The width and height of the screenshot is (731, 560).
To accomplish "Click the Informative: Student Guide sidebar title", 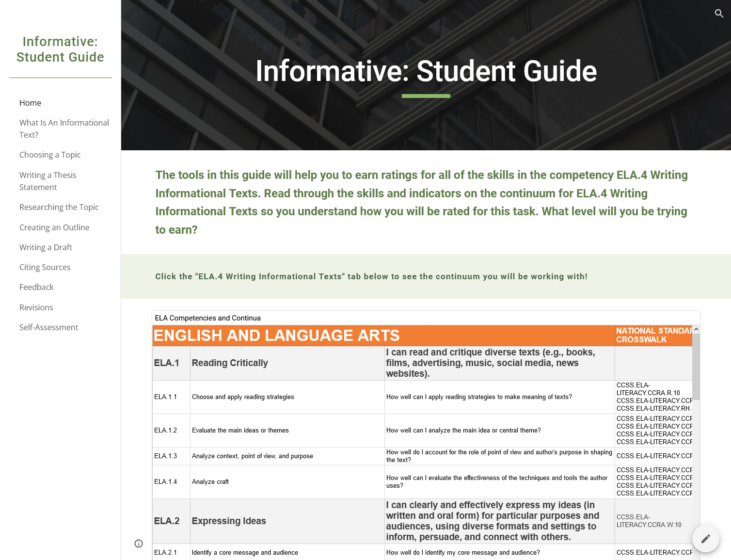I will pos(60,49).
